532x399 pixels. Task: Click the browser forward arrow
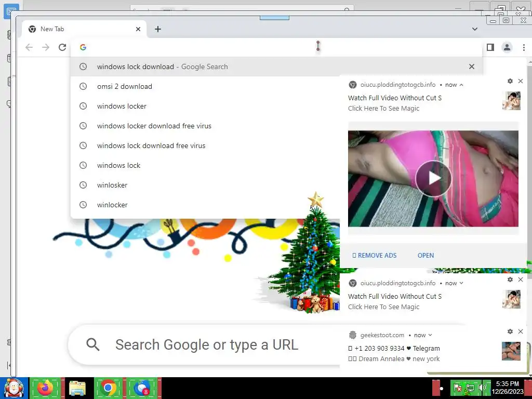[x=46, y=47]
